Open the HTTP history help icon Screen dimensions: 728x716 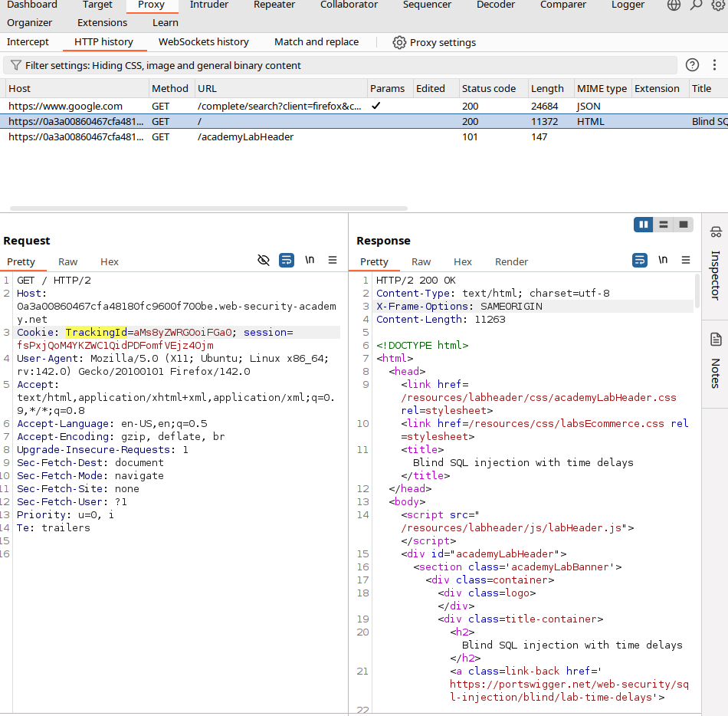tap(692, 65)
